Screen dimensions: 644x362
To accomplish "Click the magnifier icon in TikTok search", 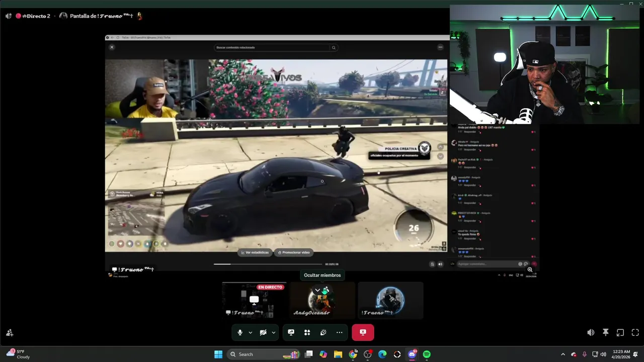I will coord(333,47).
